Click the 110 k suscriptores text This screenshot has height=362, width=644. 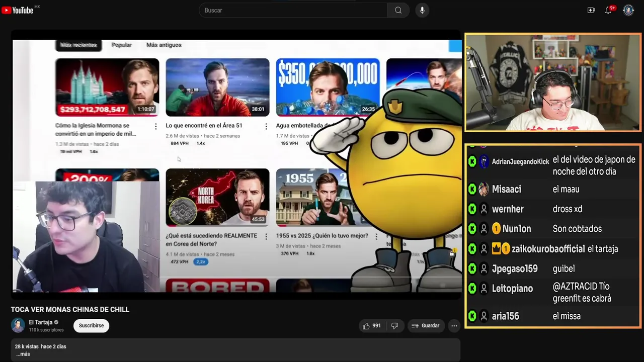coord(46,330)
